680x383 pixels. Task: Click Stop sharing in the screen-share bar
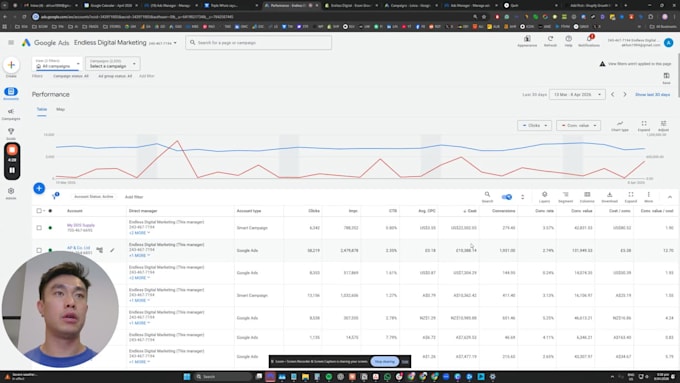point(385,361)
